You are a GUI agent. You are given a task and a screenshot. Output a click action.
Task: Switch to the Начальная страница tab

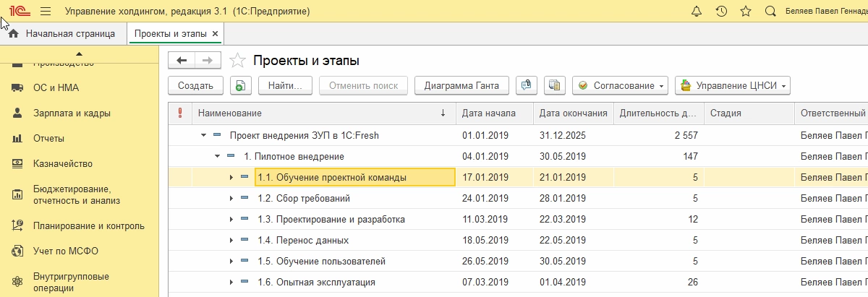pyautogui.click(x=63, y=33)
